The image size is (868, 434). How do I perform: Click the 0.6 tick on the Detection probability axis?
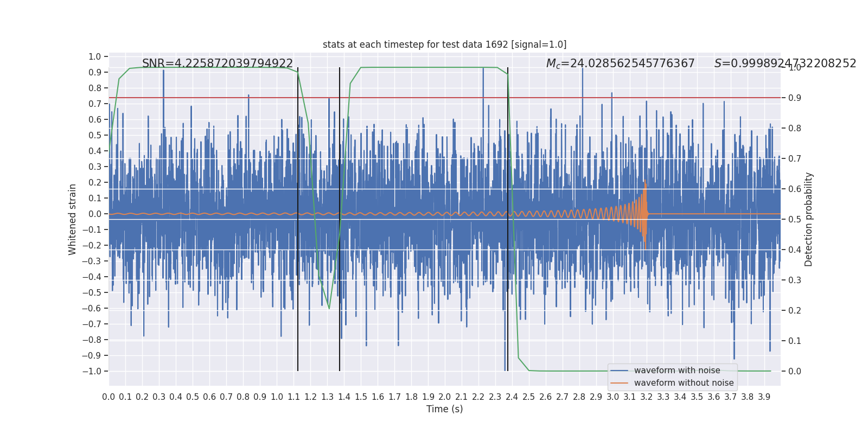coord(794,189)
